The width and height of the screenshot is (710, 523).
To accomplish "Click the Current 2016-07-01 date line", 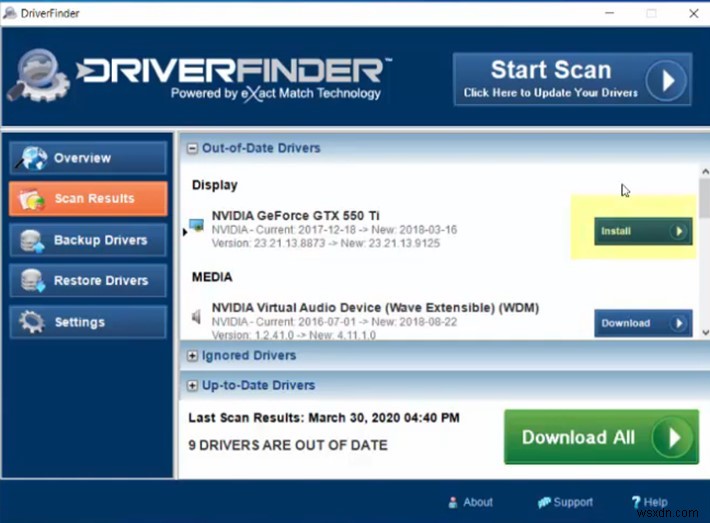I will point(334,322).
